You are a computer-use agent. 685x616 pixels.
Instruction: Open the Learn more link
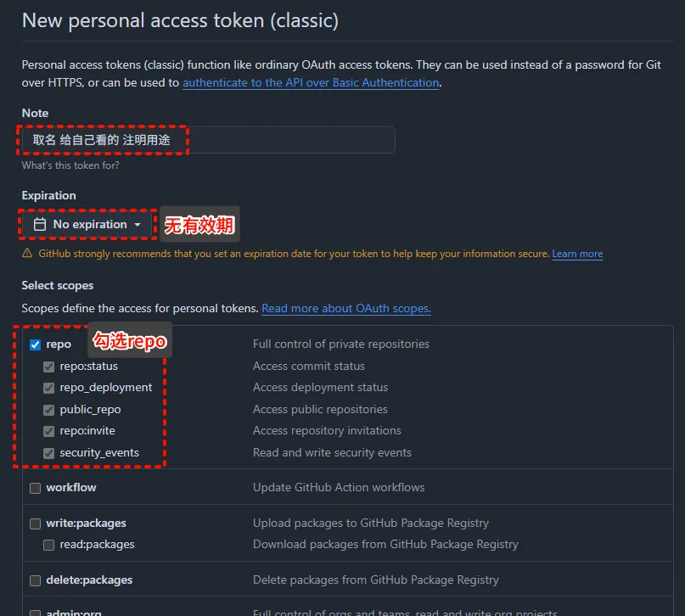coord(577,254)
